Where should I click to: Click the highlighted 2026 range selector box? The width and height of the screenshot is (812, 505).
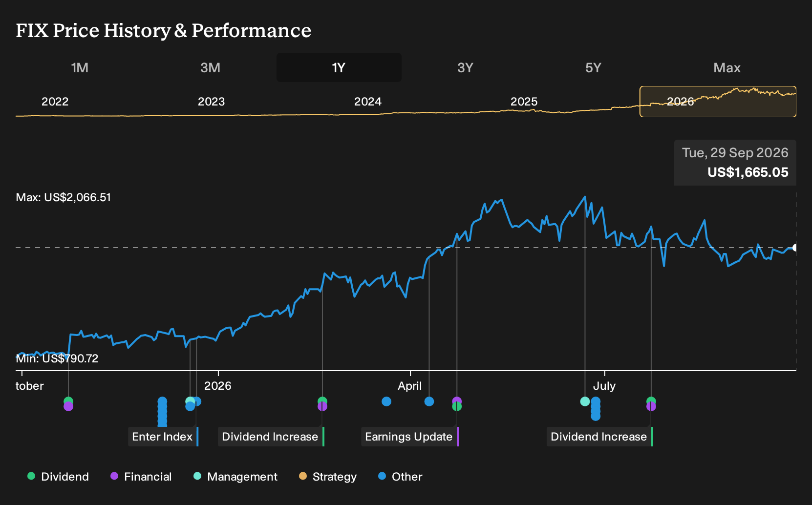click(718, 102)
